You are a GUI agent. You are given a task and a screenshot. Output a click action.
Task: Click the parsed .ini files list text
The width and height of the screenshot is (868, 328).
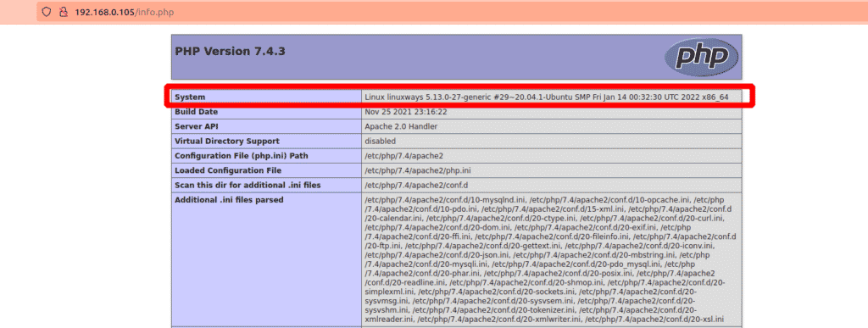click(x=551, y=259)
